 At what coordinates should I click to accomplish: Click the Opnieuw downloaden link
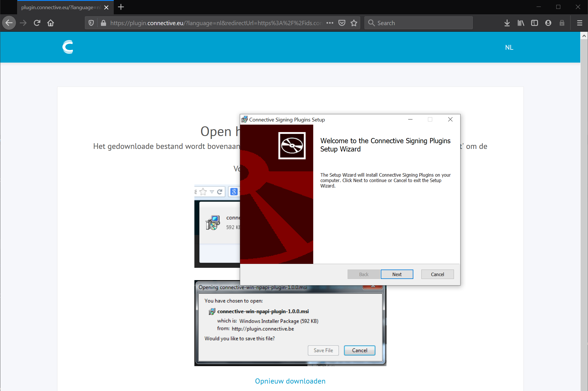click(x=290, y=381)
